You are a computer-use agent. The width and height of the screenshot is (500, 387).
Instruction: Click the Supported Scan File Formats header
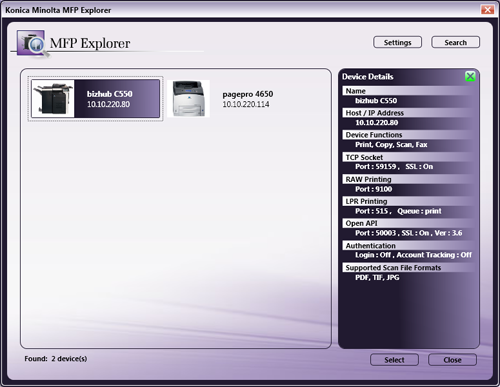[x=408, y=267]
